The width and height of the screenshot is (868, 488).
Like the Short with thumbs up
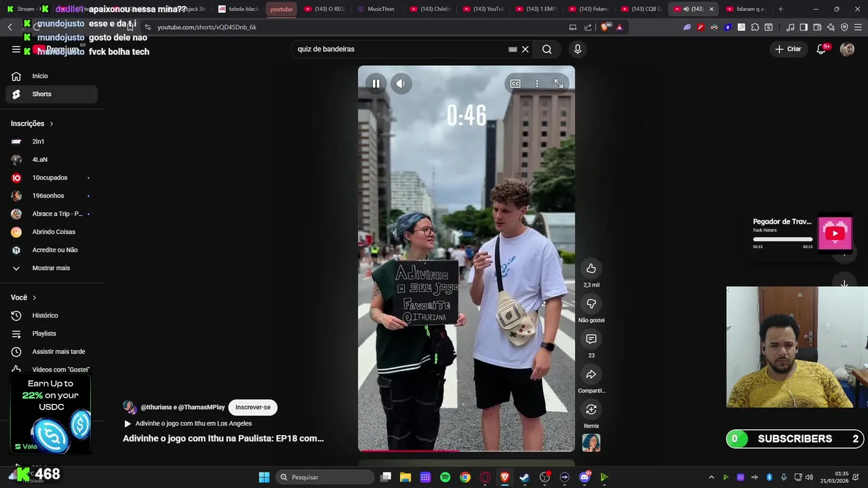pyautogui.click(x=591, y=268)
